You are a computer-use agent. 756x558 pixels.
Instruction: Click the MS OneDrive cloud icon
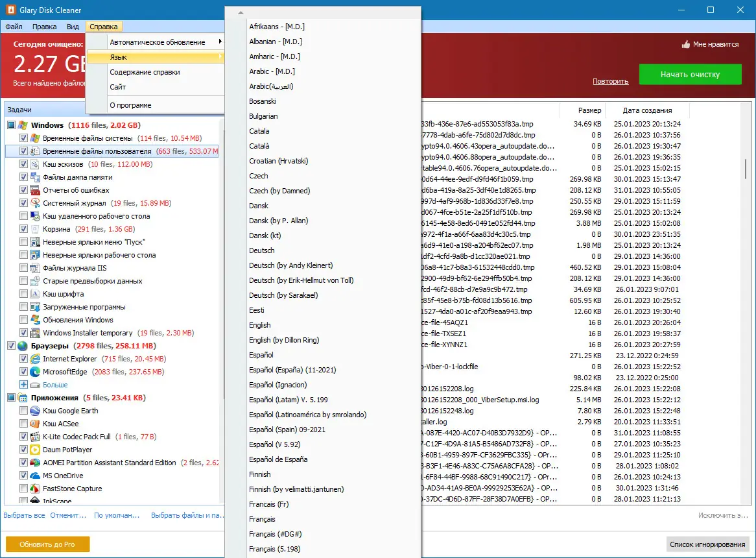tap(35, 476)
